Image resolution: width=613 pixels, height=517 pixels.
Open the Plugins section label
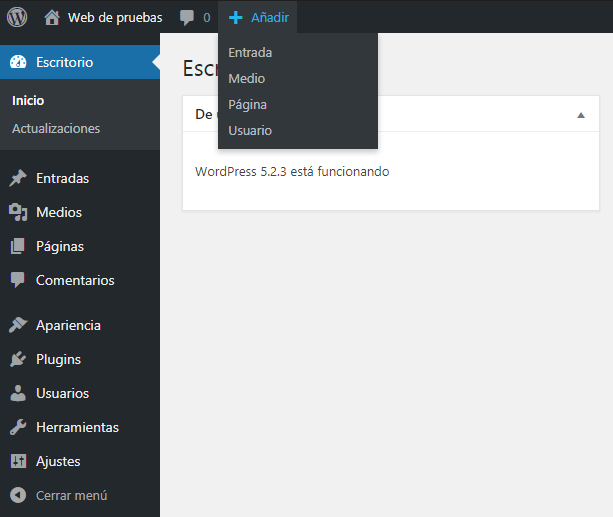(58, 360)
